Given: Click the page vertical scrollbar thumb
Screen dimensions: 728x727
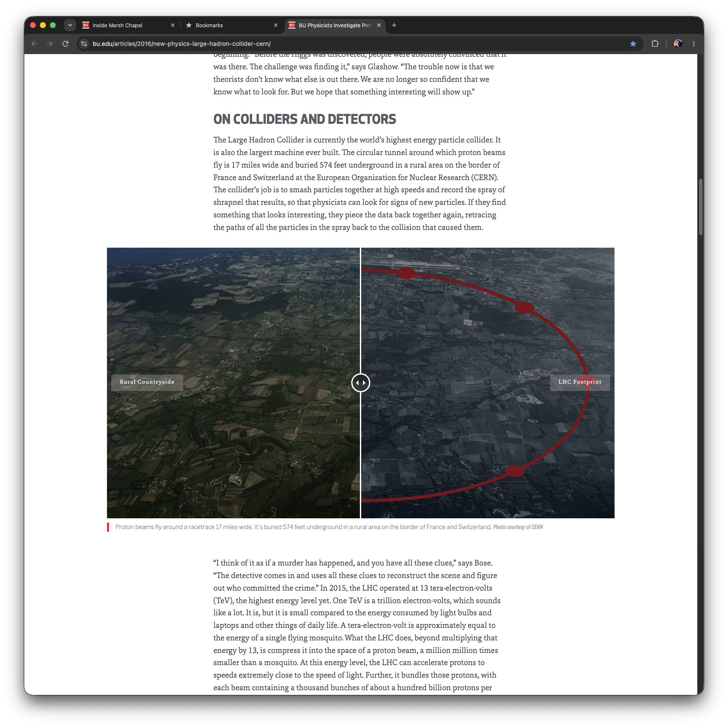Looking at the screenshot, I should point(700,207).
